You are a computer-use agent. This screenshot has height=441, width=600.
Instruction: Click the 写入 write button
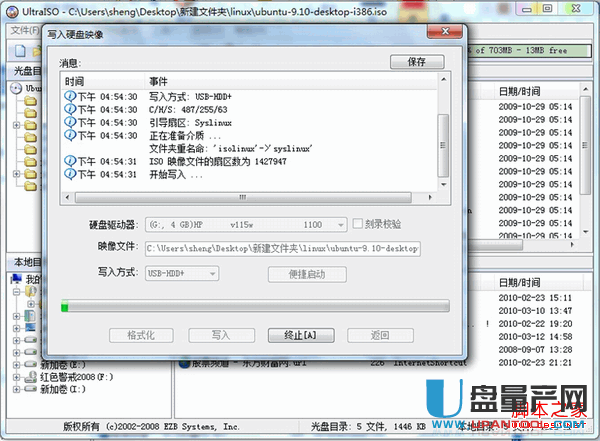coord(221,335)
